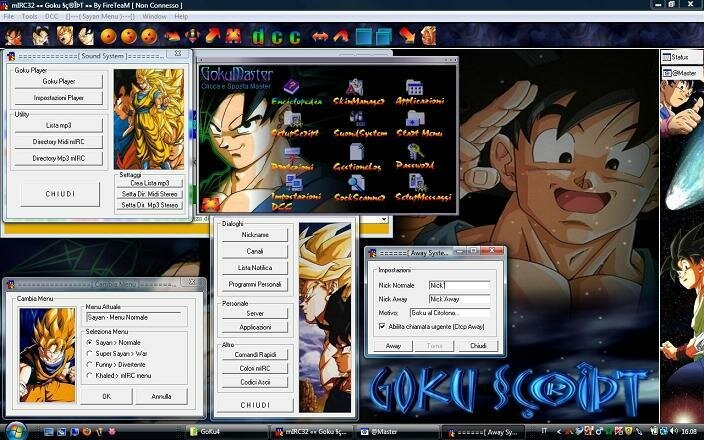This screenshot has width=704, height=440.
Task: Focus the Motivo input field
Action: [x=450, y=312]
